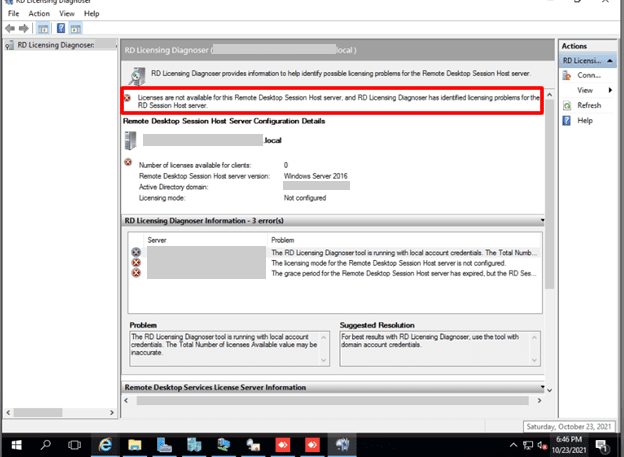Toggle the Show/Hide Action Pane toolbar icon
The image size is (624, 457).
pyautogui.click(x=76, y=28)
